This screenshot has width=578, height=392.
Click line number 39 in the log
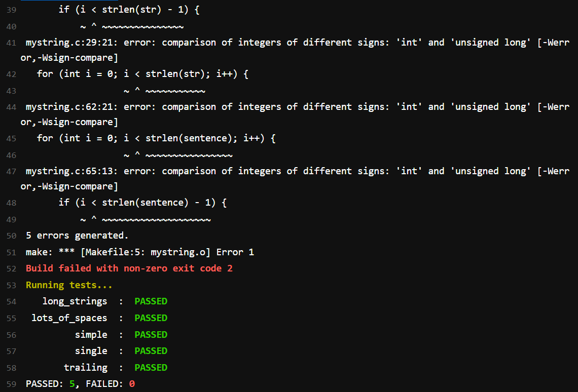pyautogui.click(x=11, y=10)
